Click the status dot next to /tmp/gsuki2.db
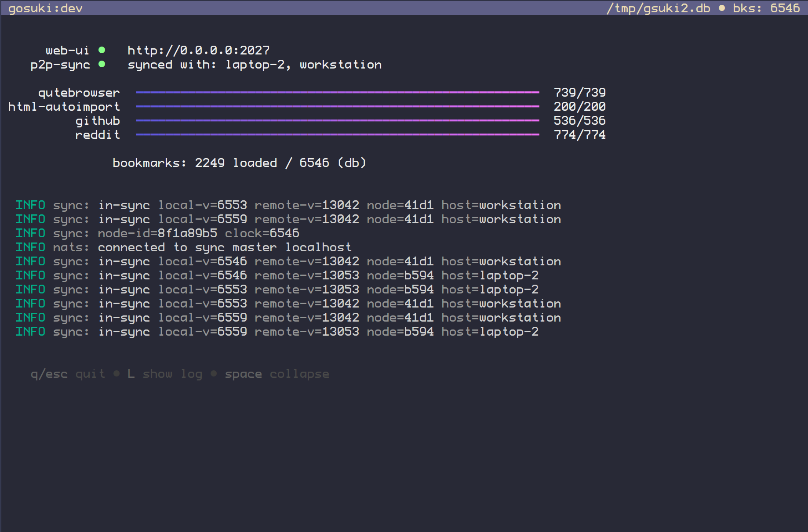Viewport: 808px width, 532px height. 721,8
